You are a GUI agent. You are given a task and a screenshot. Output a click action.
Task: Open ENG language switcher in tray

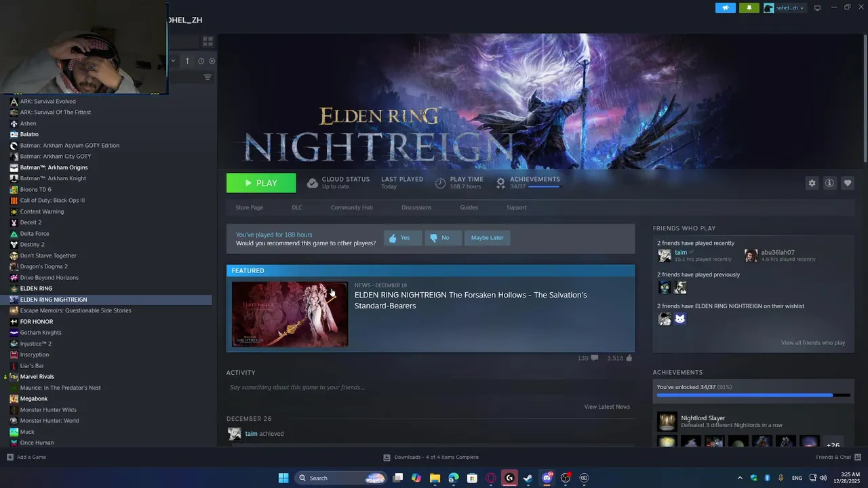(797, 478)
